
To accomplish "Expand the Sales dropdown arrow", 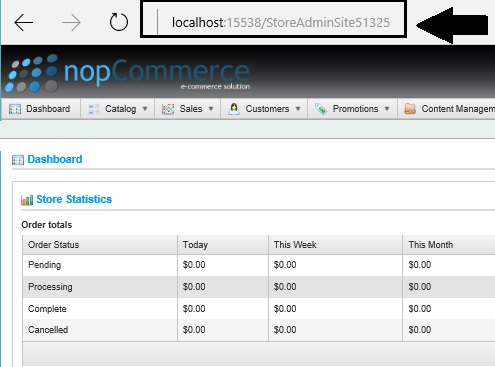I will pos(211,109).
